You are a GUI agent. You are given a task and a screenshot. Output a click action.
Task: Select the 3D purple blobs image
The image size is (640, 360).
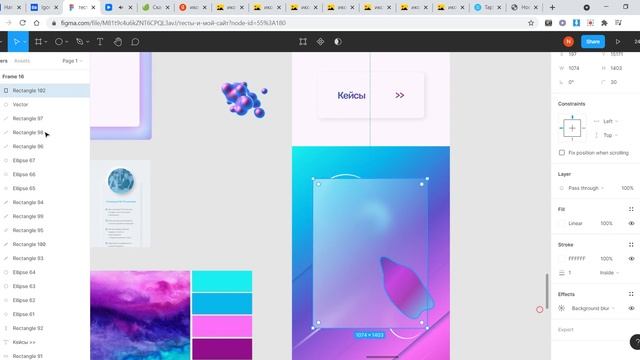(244, 100)
